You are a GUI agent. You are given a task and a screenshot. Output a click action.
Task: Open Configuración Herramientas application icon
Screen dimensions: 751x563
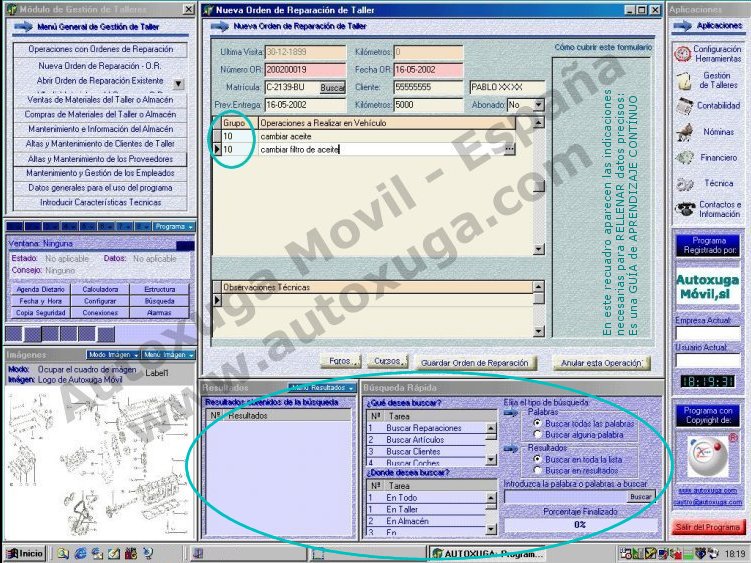683,54
